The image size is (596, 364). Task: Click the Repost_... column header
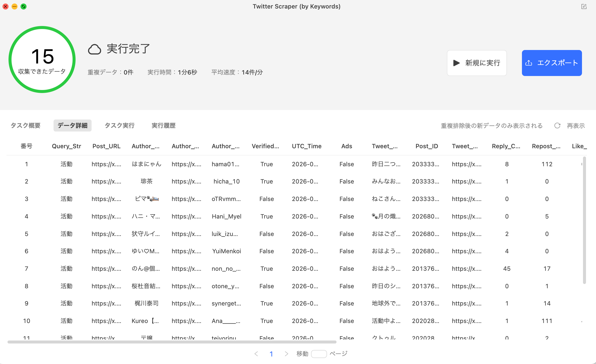click(546, 146)
